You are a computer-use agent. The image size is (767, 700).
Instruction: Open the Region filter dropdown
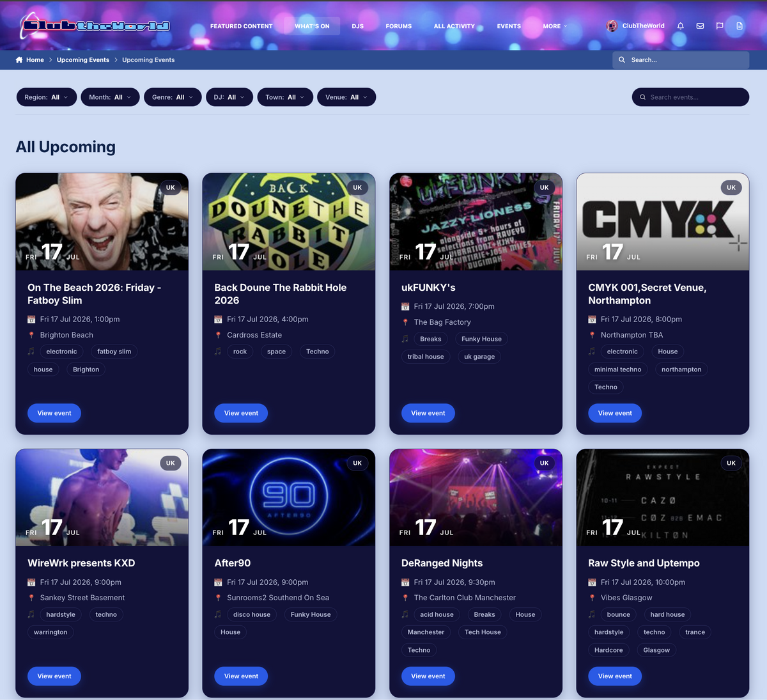(x=47, y=97)
